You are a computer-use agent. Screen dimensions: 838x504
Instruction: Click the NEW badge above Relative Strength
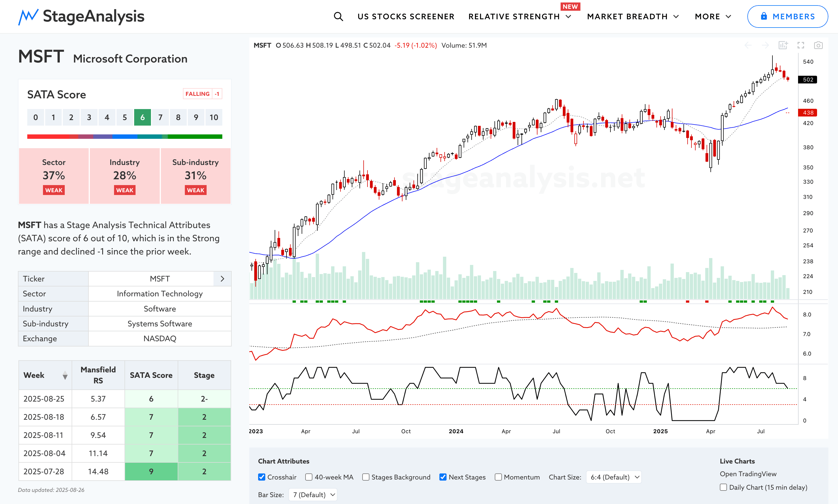click(570, 6)
